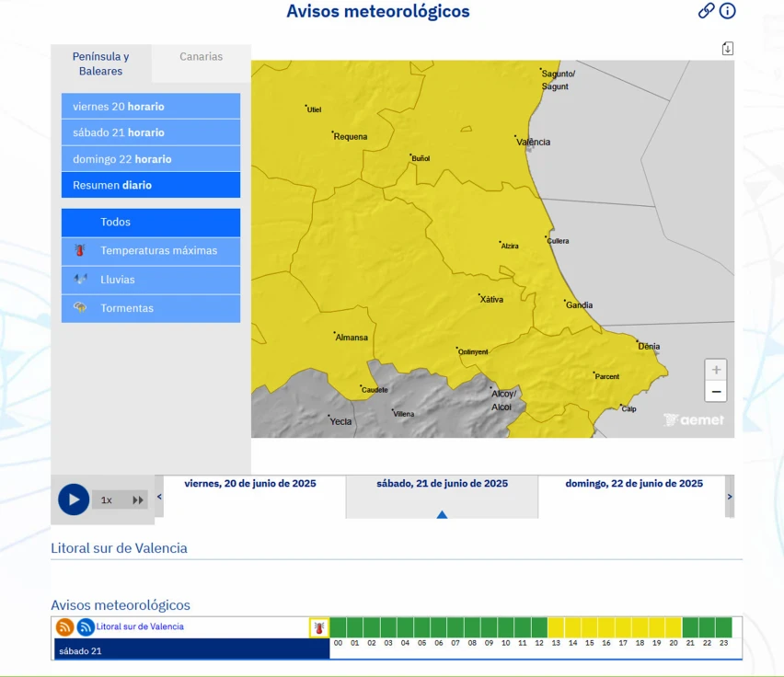Open the Litoral sur de Valencia link

click(140, 626)
